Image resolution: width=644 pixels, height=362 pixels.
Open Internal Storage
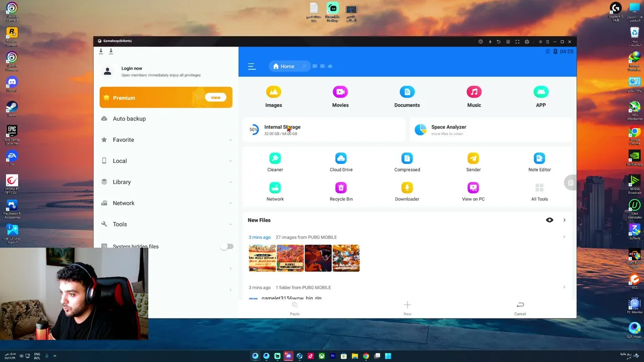[324, 130]
